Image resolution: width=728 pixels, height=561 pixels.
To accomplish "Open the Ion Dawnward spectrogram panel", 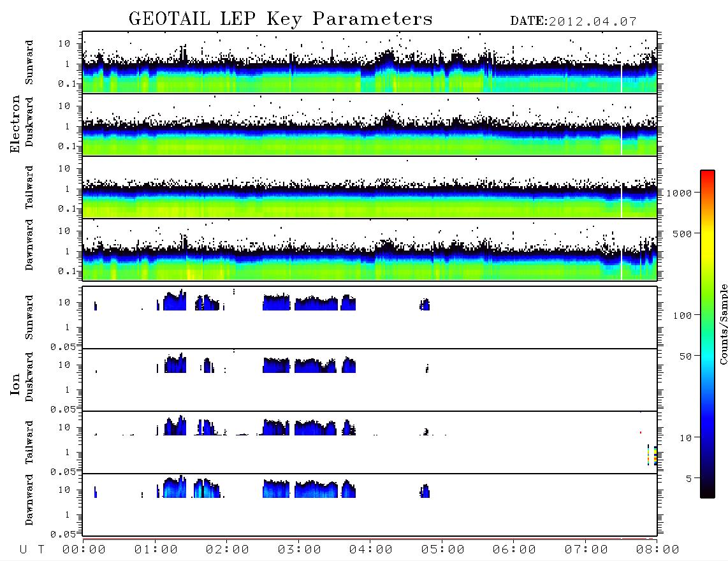I will pos(370,505).
